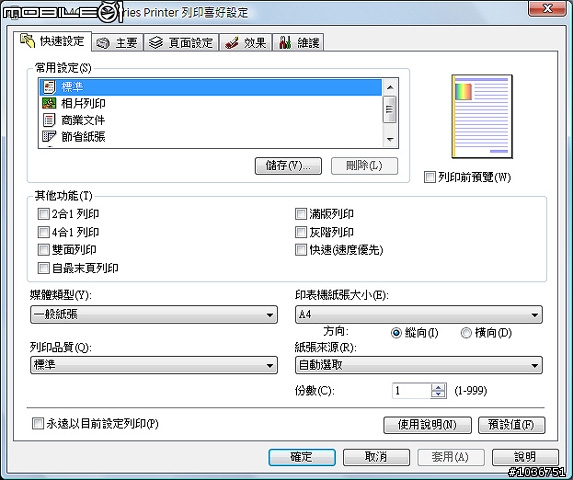Click the settings list scroll down arrow

tap(390, 139)
